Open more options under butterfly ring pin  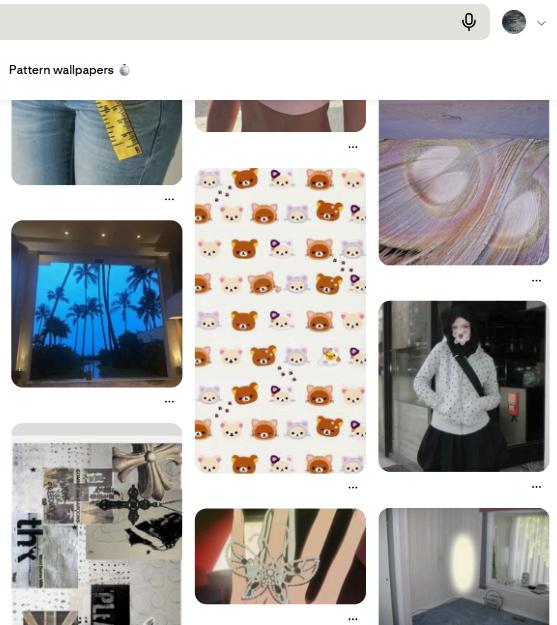coord(352,619)
